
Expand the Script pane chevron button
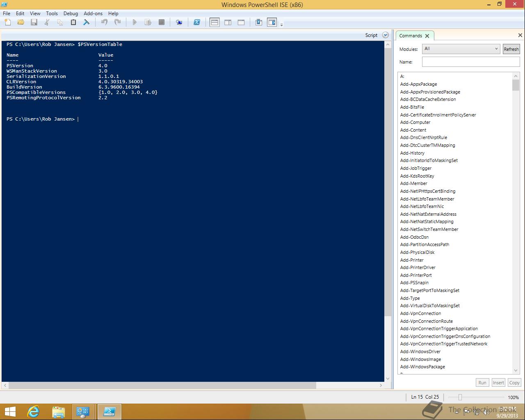tap(385, 35)
